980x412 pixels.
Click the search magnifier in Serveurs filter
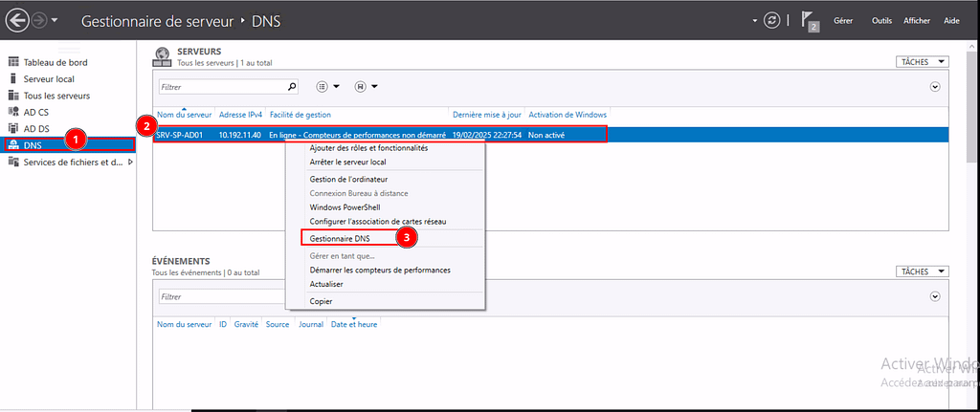click(x=292, y=86)
